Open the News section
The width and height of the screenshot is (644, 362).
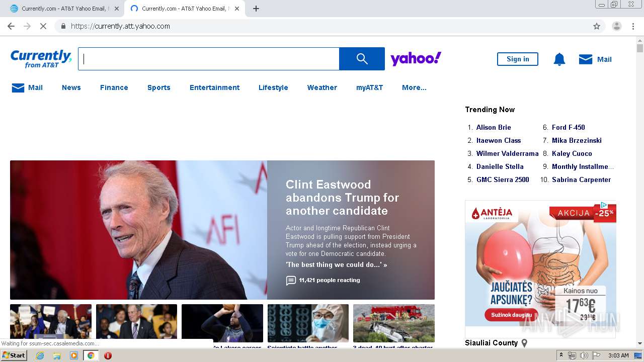coord(71,87)
